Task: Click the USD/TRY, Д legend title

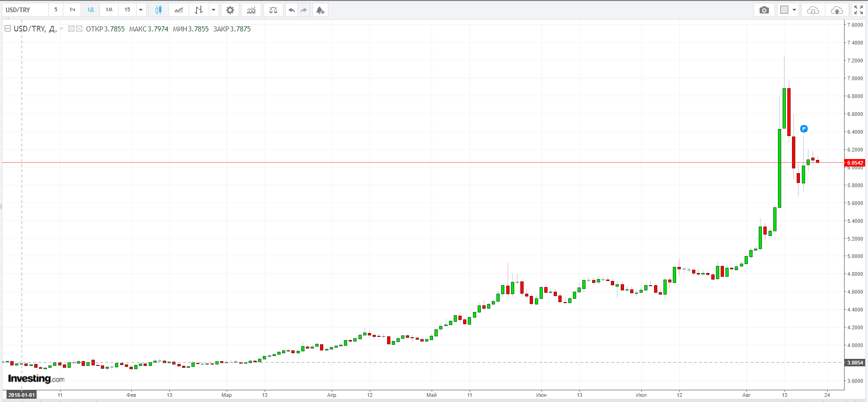Action: (35, 29)
